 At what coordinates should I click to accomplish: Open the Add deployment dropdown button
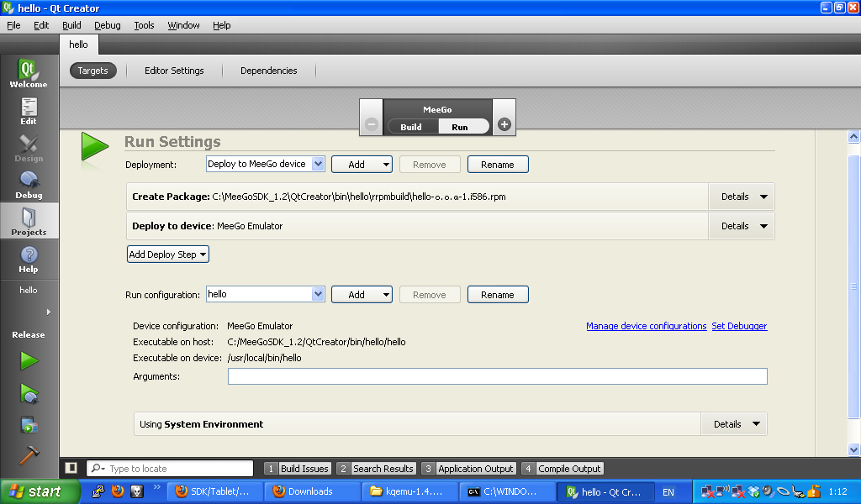(x=362, y=165)
